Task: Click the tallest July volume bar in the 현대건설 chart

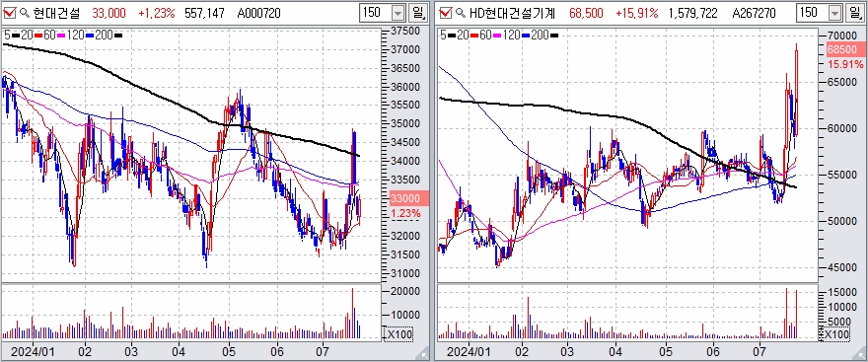Action: click(x=352, y=313)
